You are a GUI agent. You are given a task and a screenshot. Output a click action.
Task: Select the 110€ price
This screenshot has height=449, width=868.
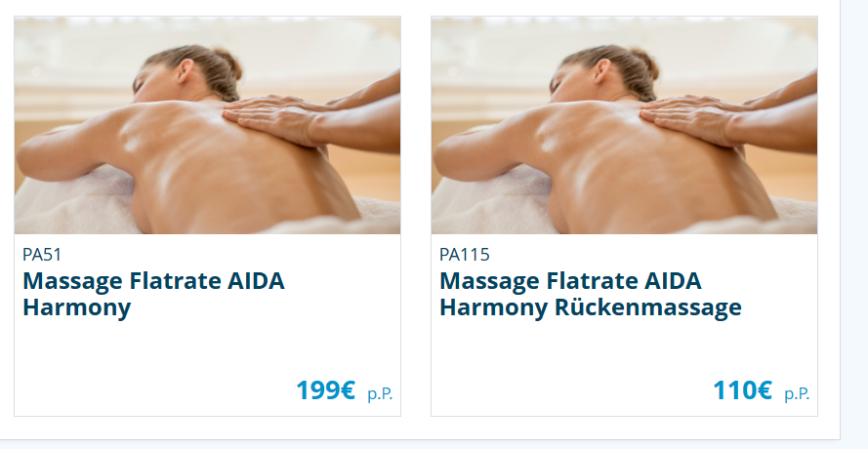[742, 390]
